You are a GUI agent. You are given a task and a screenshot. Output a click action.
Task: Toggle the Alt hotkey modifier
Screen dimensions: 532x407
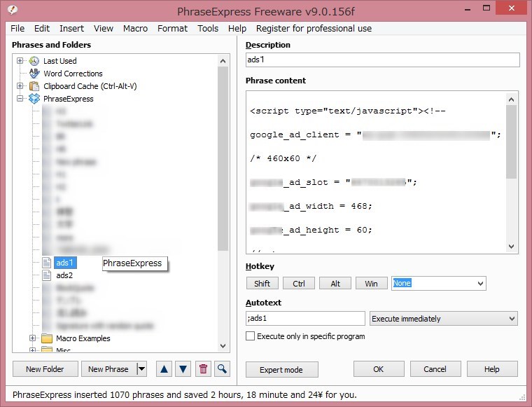335,284
